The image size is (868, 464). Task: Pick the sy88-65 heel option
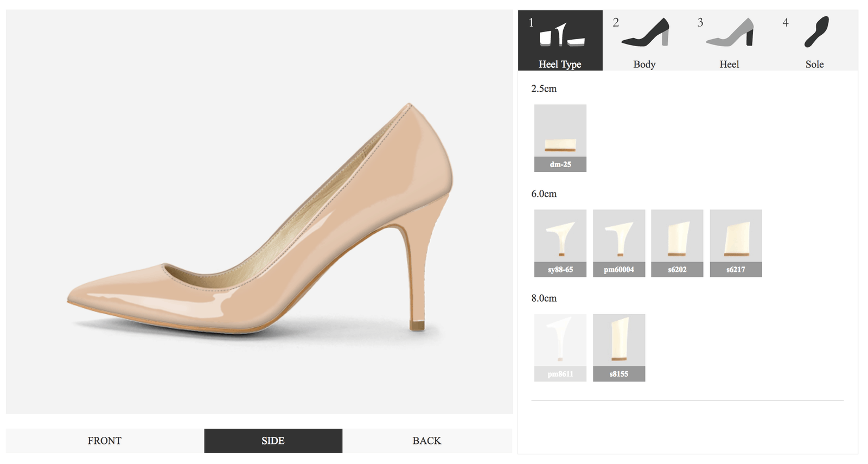tap(560, 243)
